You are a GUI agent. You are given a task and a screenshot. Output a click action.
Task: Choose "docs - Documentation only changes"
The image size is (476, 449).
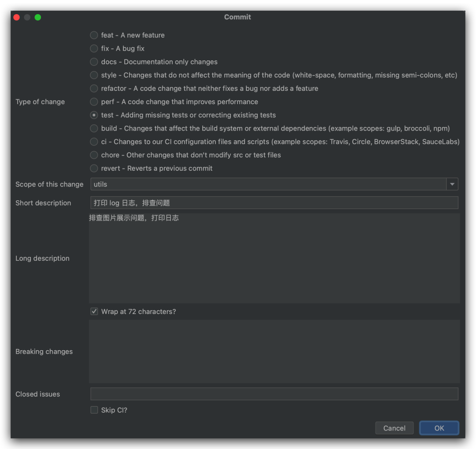click(94, 62)
